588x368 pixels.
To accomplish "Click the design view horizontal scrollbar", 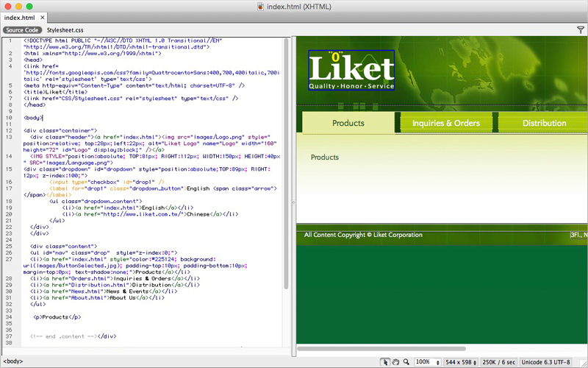I will click(x=382, y=349).
